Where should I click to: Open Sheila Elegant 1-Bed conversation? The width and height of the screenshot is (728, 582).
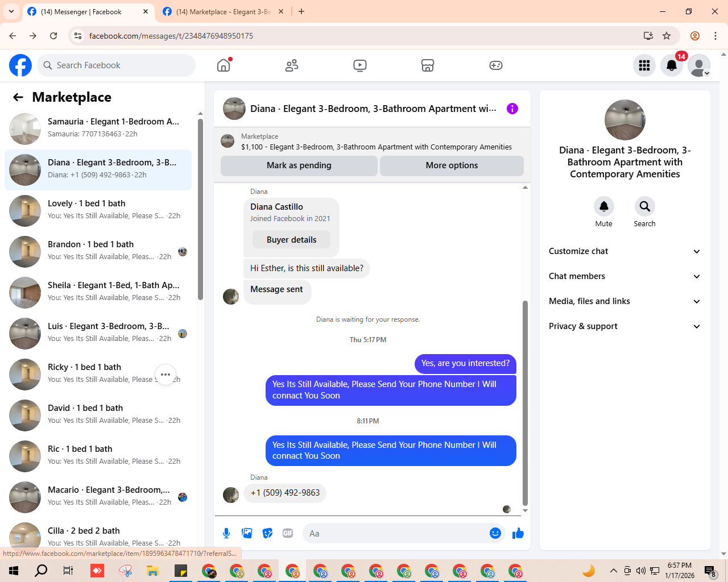[x=98, y=293]
